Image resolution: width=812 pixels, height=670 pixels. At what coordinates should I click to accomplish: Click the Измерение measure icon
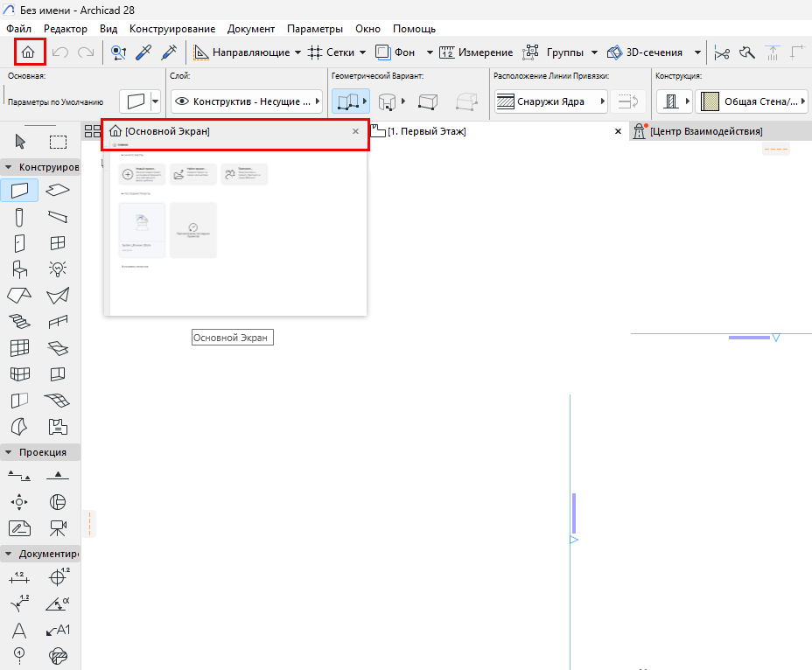point(449,52)
